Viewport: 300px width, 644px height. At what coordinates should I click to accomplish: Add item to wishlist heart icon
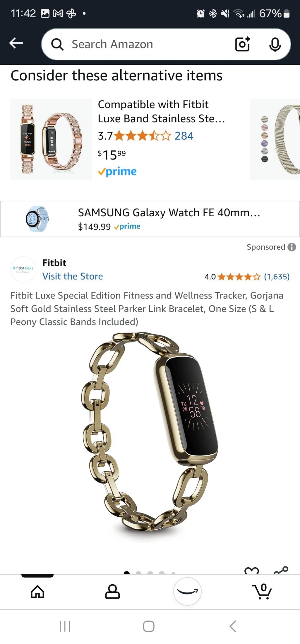(252, 571)
